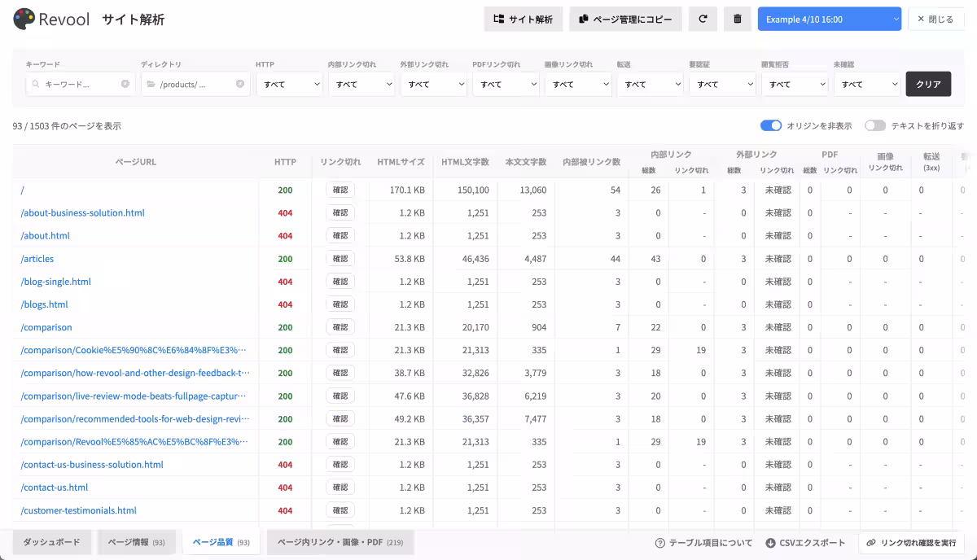
Task: Click the 本文文字数 column header
Action: (526, 162)
